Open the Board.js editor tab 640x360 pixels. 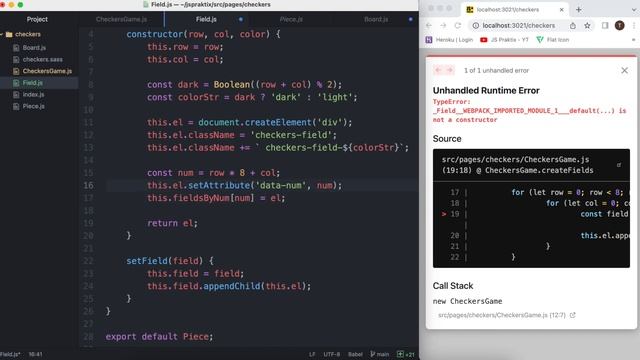(376, 19)
